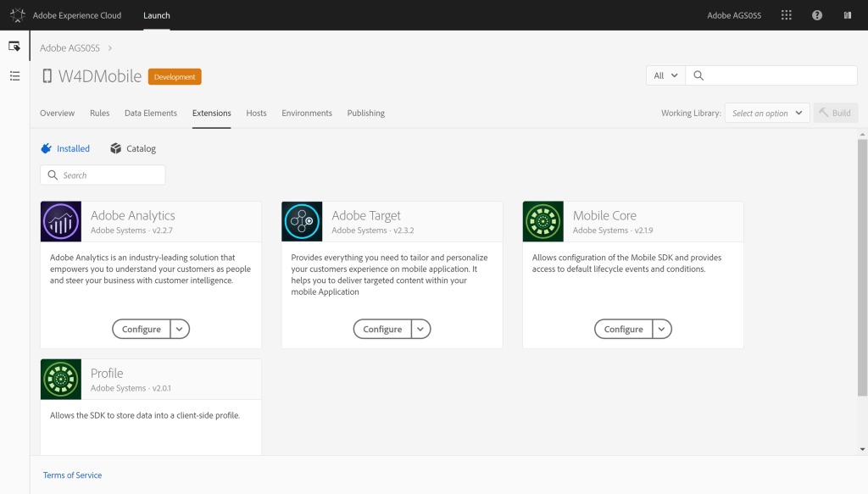This screenshot has width=868, height=494.
Task: Switch to the Rules tab
Action: click(100, 113)
